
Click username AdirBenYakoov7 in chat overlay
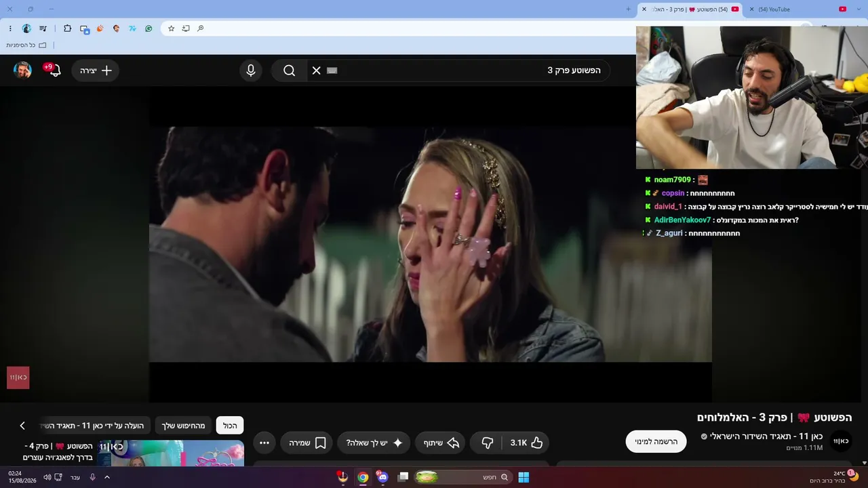682,220
